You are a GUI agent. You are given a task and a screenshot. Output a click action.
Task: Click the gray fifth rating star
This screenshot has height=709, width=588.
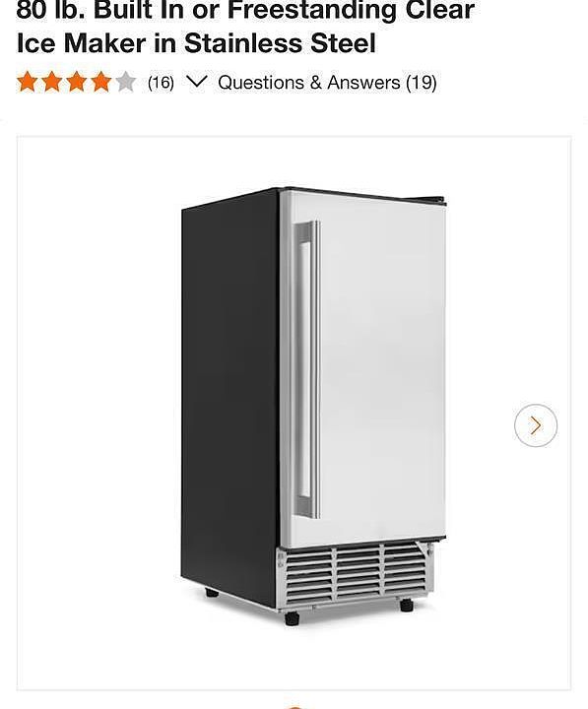coord(125,83)
